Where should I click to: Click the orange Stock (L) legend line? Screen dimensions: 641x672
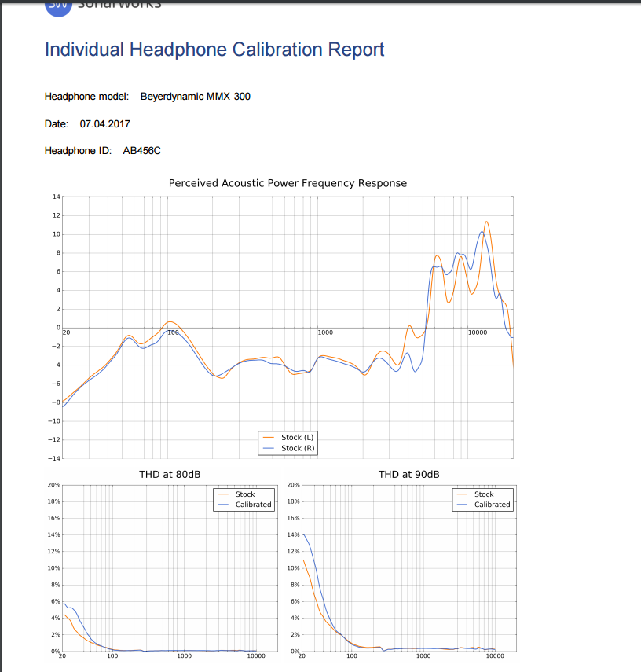[269, 438]
